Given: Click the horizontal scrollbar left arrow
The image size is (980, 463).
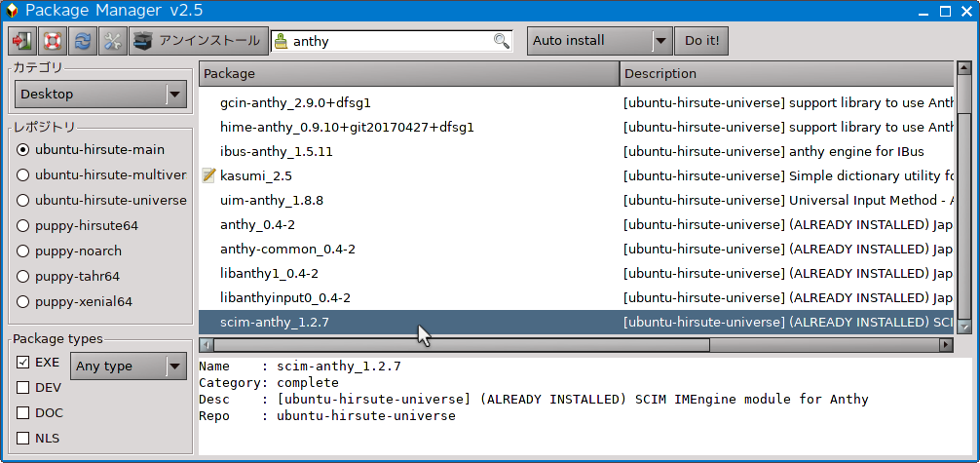Looking at the screenshot, I should (206, 345).
